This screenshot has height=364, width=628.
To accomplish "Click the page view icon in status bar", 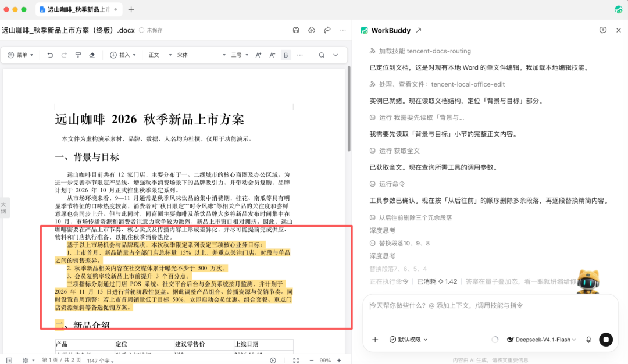I will 9,361.
